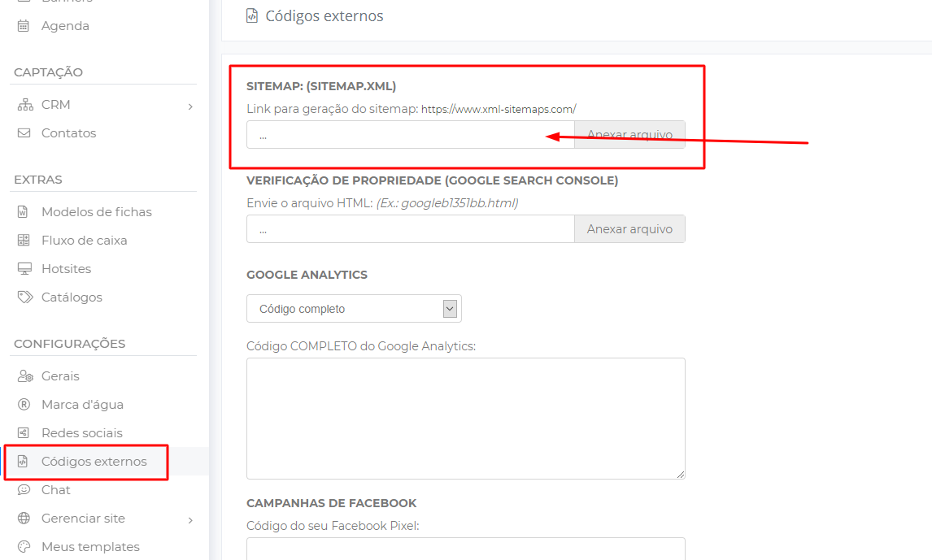The image size is (932, 560).
Task: Open the Google Analytics code type dropdown
Action: pos(354,309)
